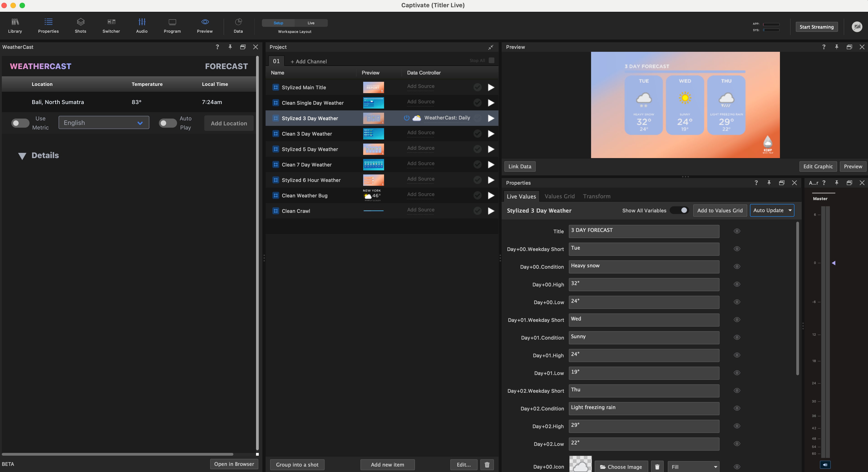
Task: Click the Day+02.Condition input field
Action: click(644, 409)
